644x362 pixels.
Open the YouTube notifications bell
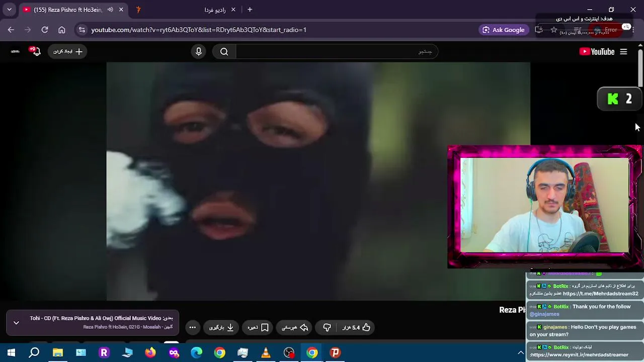click(x=35, y=51)
